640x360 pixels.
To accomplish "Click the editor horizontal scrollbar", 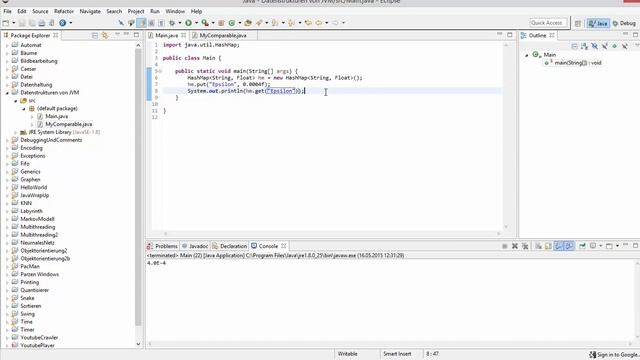I will (331, 234).
